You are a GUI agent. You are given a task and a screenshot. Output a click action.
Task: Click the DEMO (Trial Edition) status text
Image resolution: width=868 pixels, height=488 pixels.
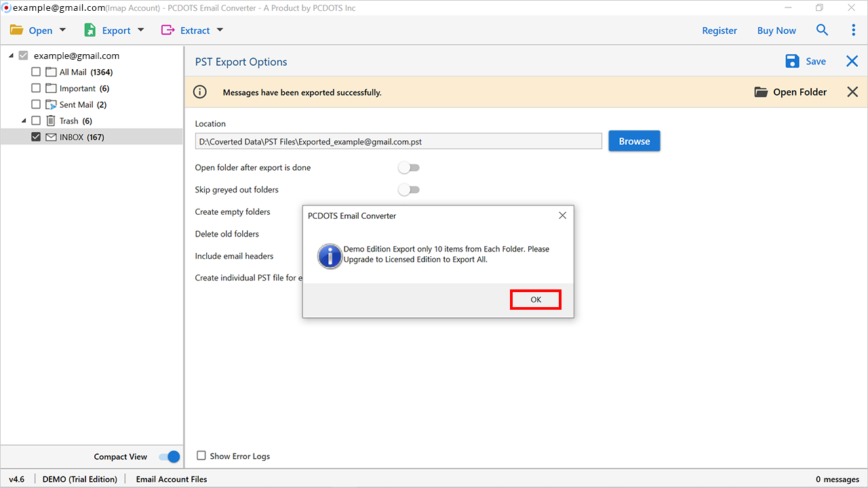pos(80,479)
